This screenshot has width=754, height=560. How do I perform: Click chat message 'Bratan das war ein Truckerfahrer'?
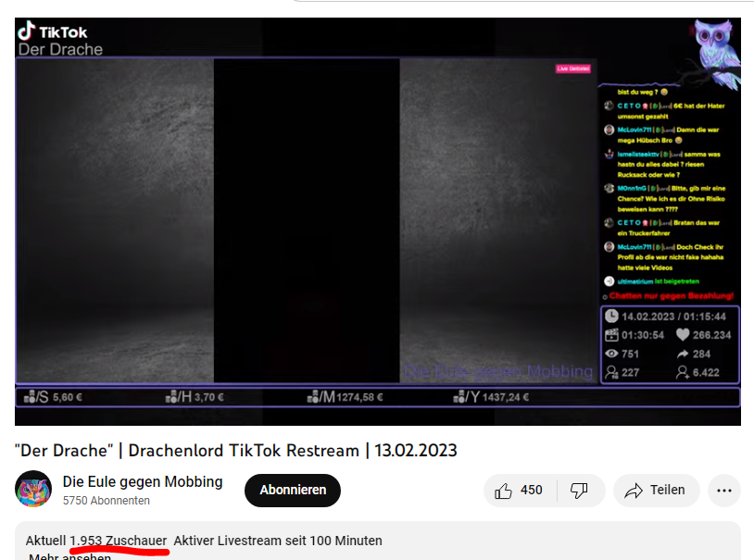pyautogui.click(x=669, y=228)
